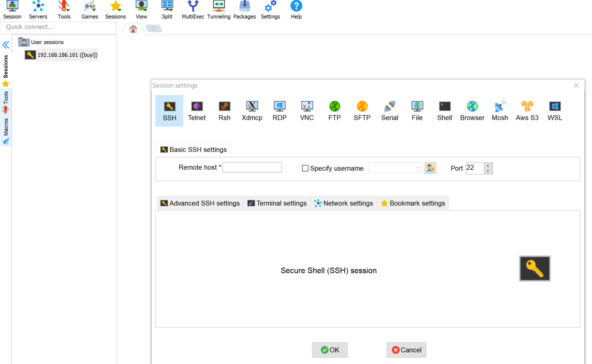Collapse the Sessions sidebar panel
This screenshot has height=364, width=592.
pos(6,45)
